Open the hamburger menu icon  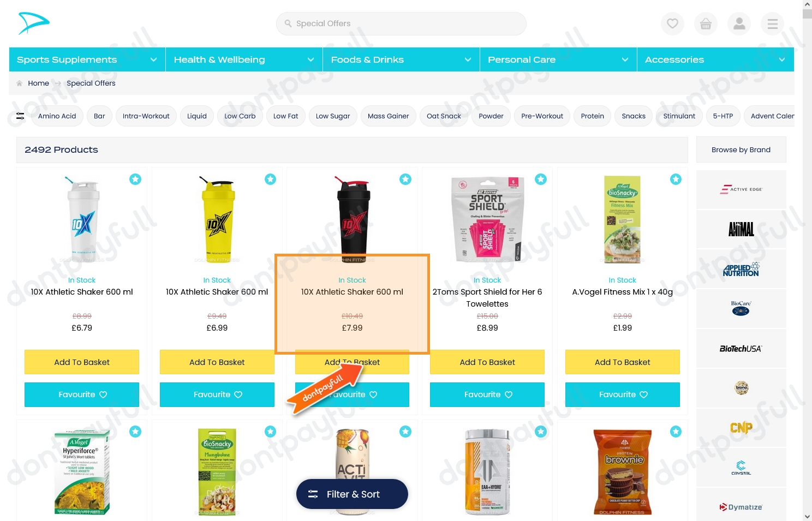pos(773,23)
